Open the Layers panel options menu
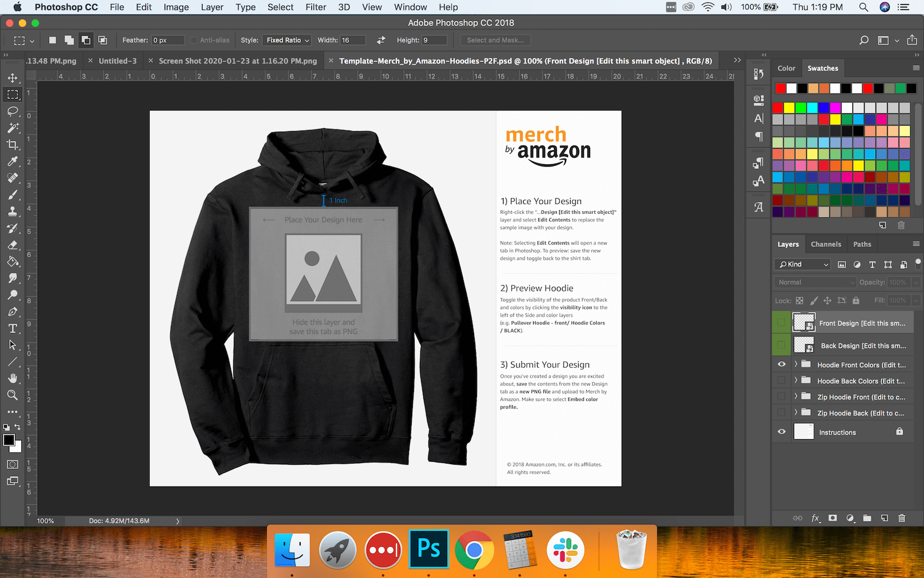This screenshot has height=578, width=924. click(x=916, y=244)
